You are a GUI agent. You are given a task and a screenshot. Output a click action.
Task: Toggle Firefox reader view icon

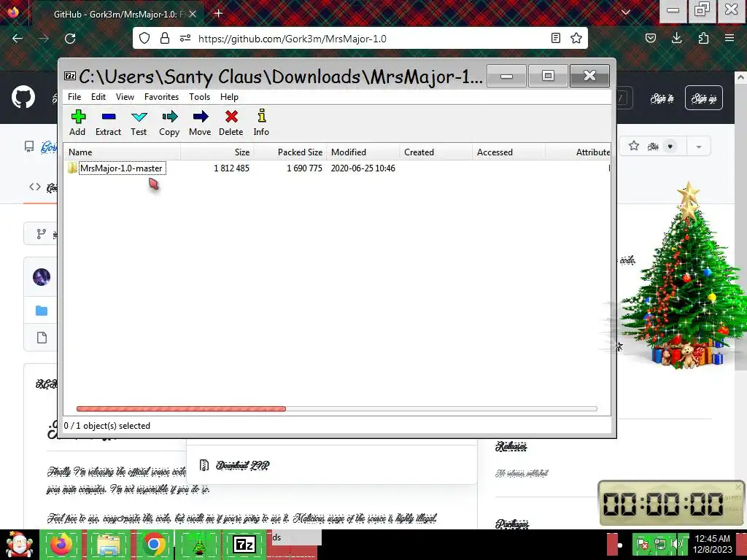[555, 38]
